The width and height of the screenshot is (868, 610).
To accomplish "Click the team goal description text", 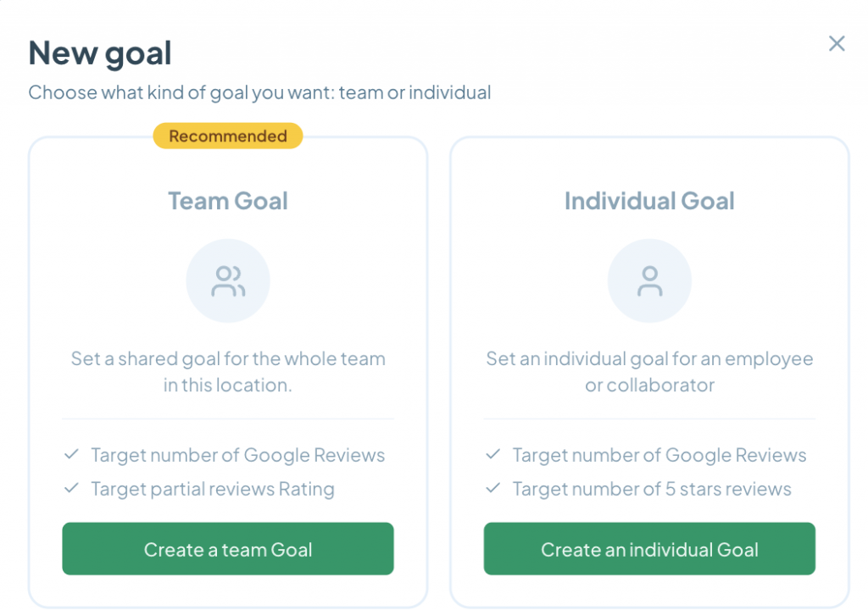I will [228, 371].
